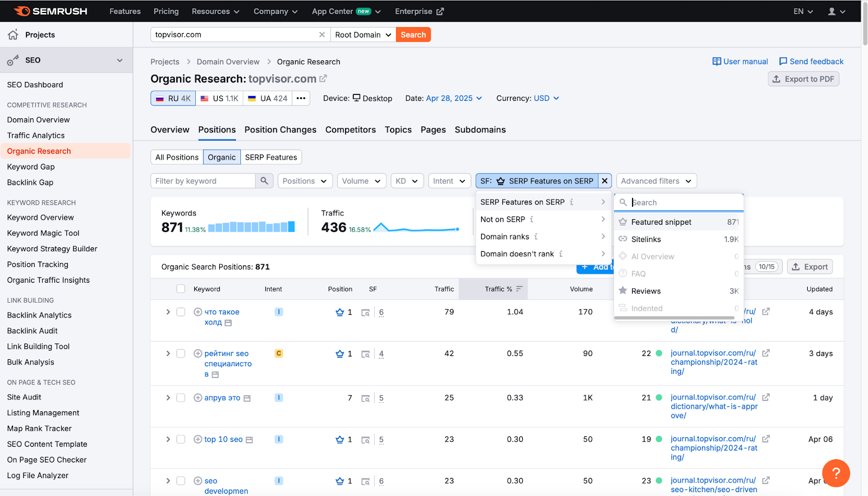Click the Export to PDF button
Screen dimensions: 868x496
pos(803,79)
